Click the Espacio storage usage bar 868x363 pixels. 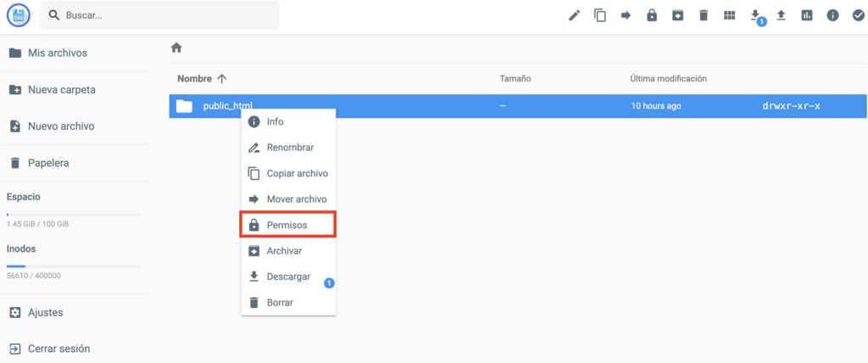click(75, 215)
